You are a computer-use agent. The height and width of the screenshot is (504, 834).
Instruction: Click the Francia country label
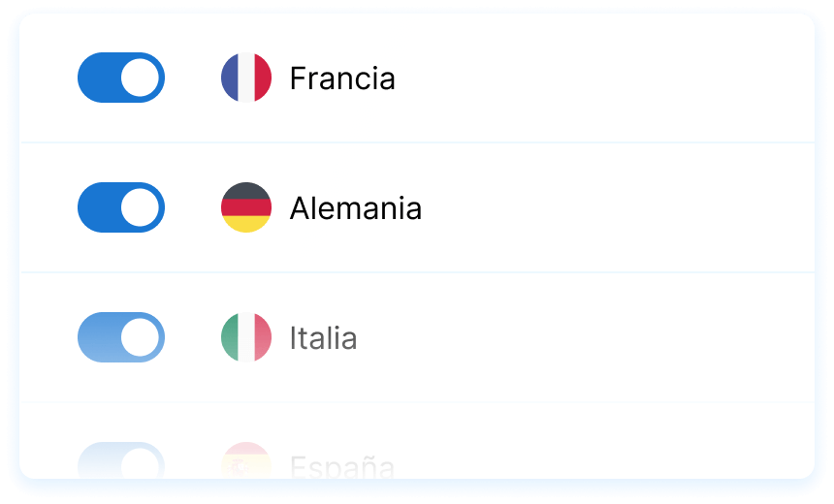[342, 79]
